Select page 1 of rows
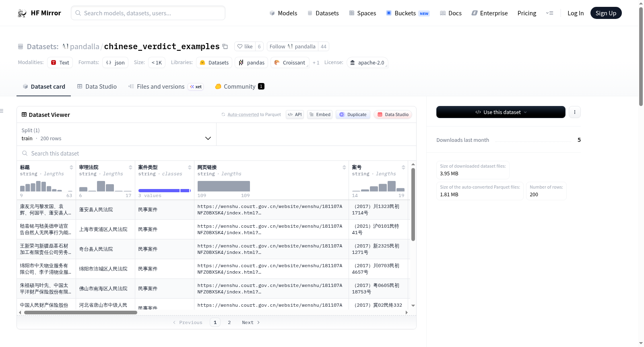This screenshot has width=644, height=347. tap(215, 322)
